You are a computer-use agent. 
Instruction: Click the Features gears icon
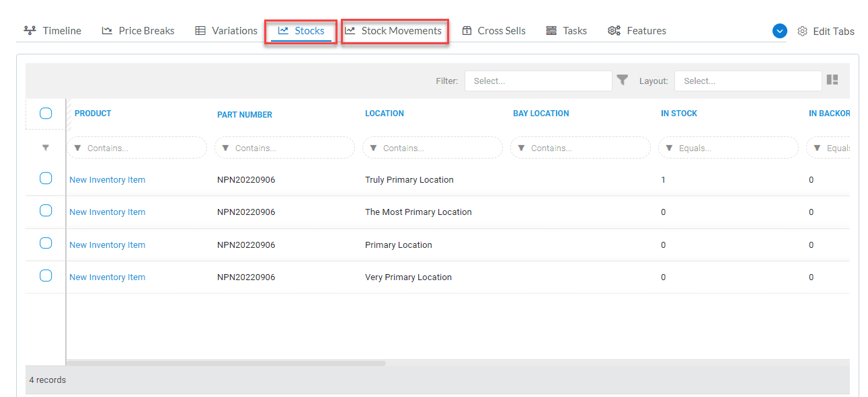pos(613,30)
